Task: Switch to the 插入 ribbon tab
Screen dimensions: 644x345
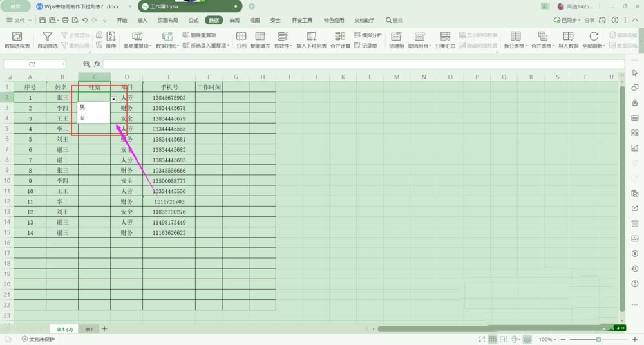Action: tap(142, 20)
